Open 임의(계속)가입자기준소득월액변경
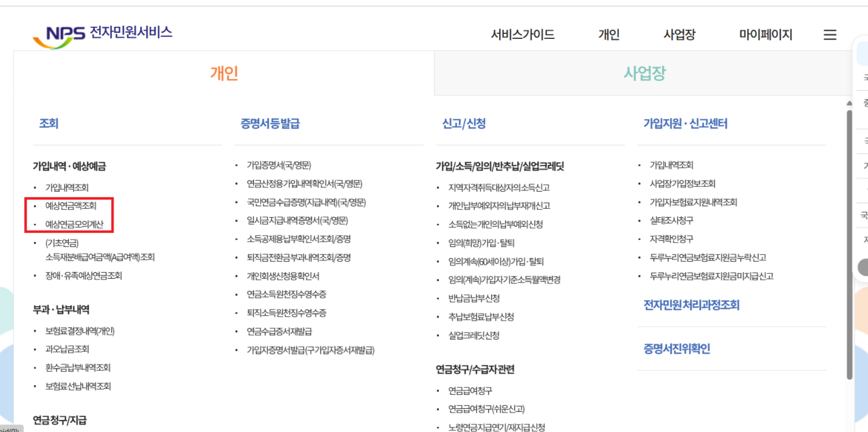868x432 pixels. pos(504,280)
